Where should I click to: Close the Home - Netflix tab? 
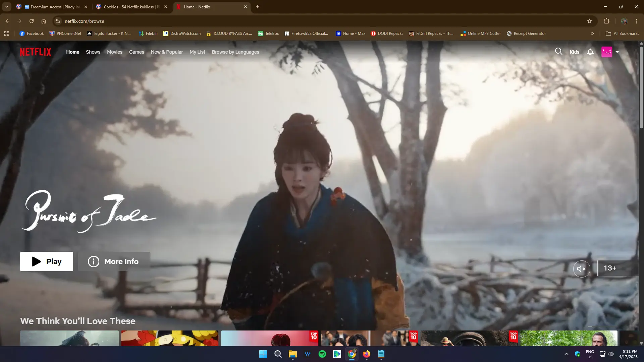(246, 7)
